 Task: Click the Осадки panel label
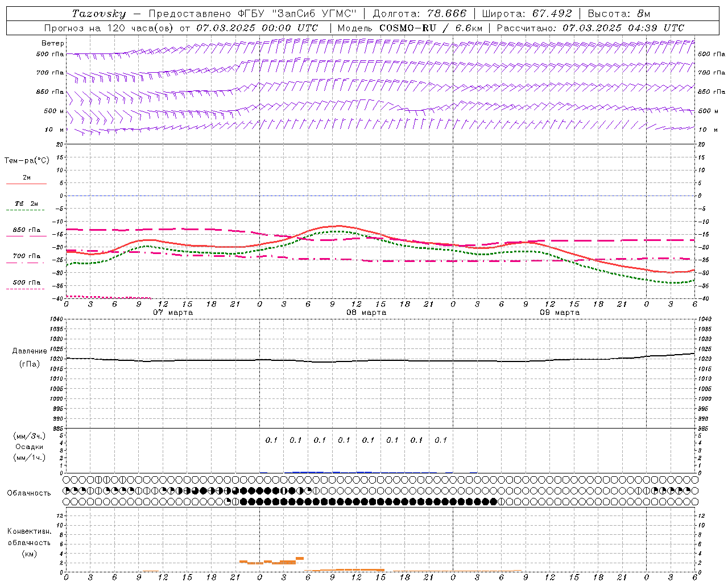30,447
